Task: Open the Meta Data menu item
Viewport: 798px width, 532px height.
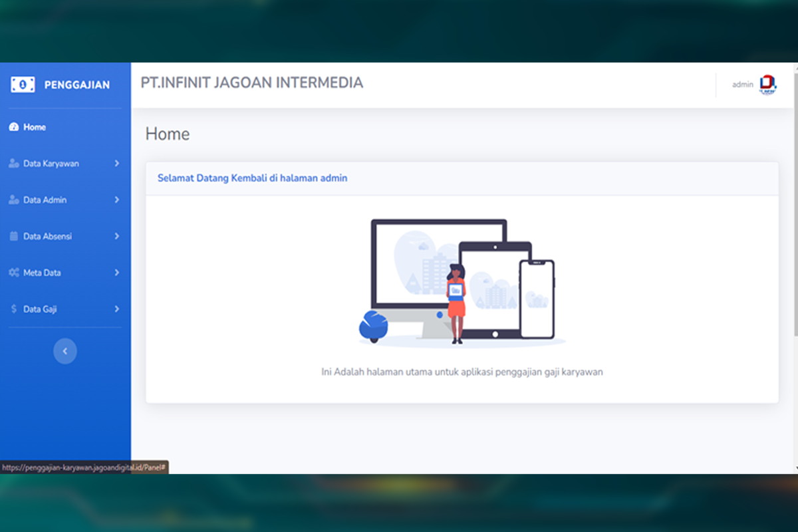Action: 42,273
